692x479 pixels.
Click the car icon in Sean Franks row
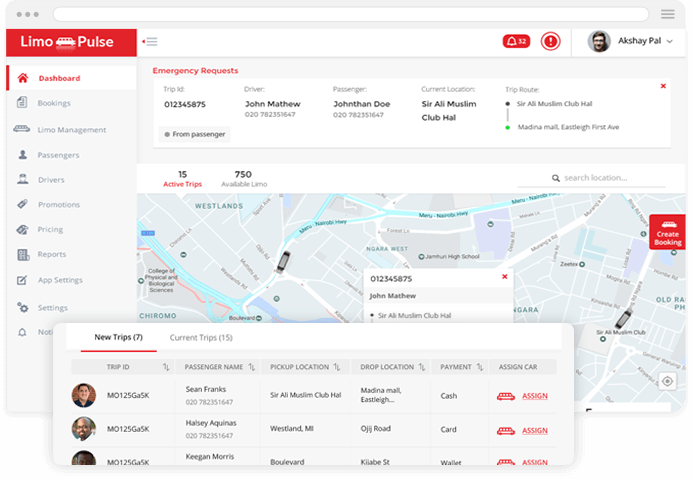click(506, 396)
